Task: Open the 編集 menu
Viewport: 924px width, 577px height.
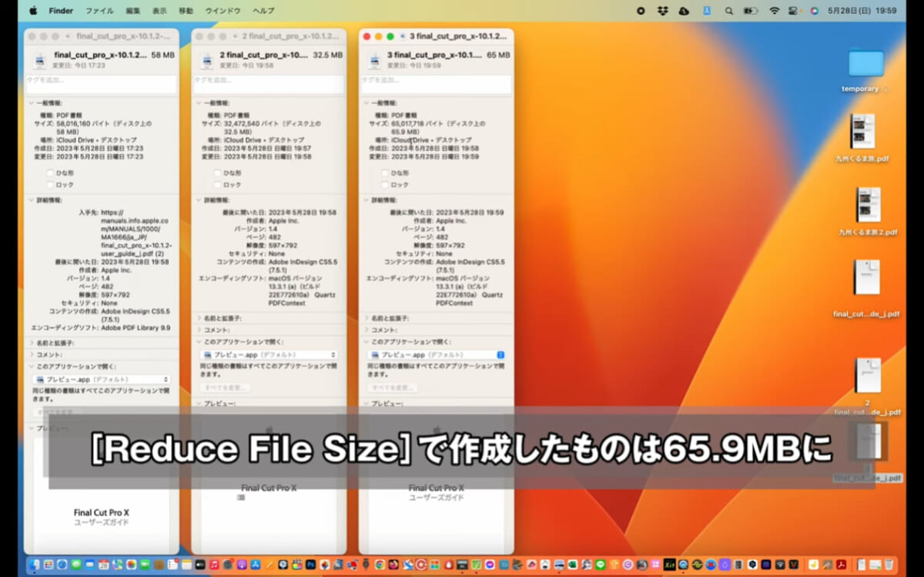Action: pyautogui.click(x=133, y=11)
